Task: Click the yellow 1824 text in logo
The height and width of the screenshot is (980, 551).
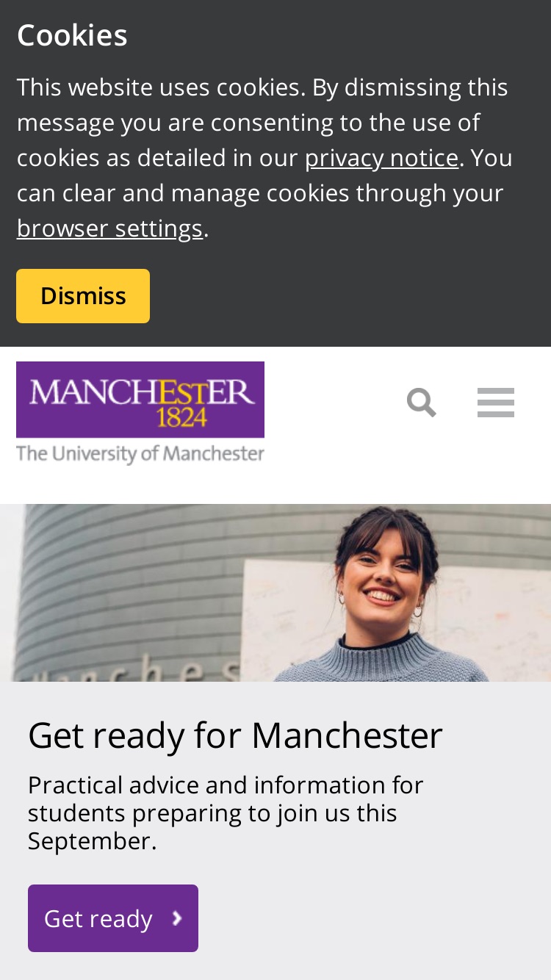Action: coord(181,418)
